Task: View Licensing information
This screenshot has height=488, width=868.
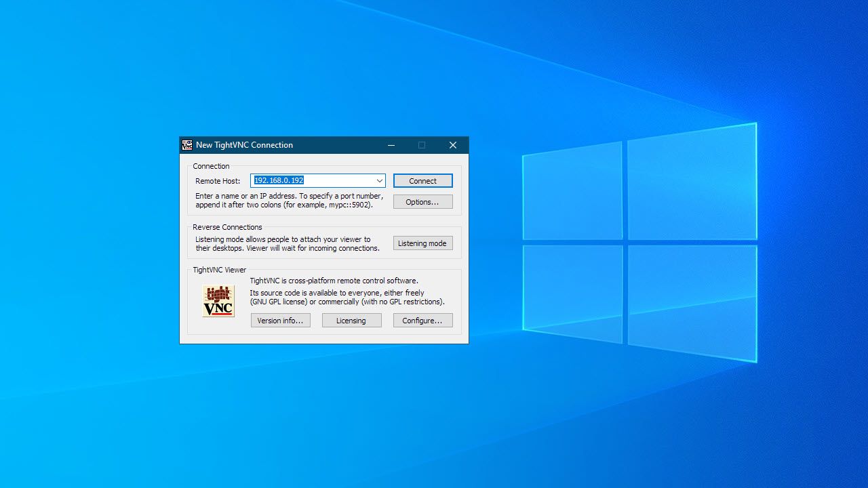Action: click(351, 320)
